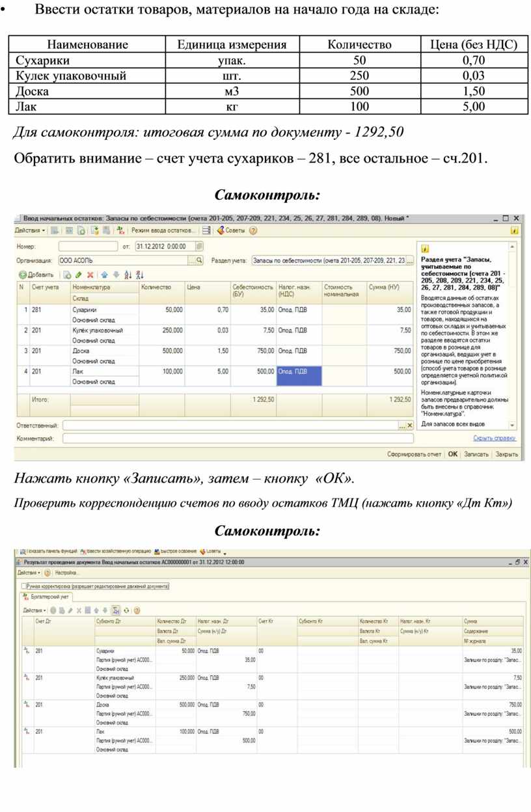Open Действия menu in result window
The width and height of the screenshot is (531, 812).
pyautogui.click(x=28, y=573)
